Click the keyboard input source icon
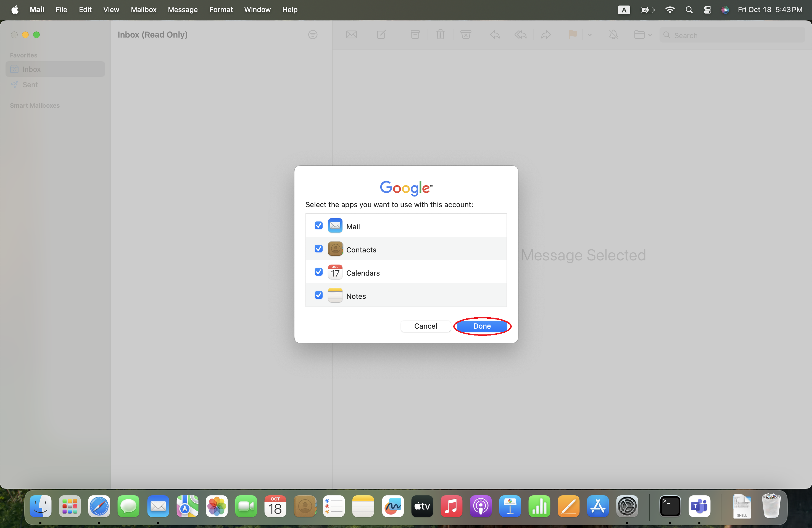The width and height of the screenshot is (812, 528). (x=624, y=10)
